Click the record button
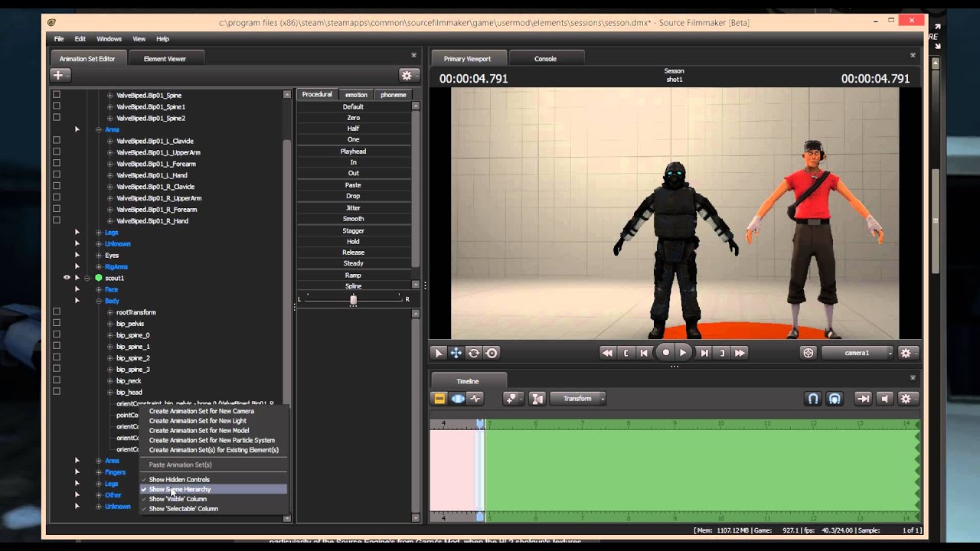 click(x=665, y=353)
